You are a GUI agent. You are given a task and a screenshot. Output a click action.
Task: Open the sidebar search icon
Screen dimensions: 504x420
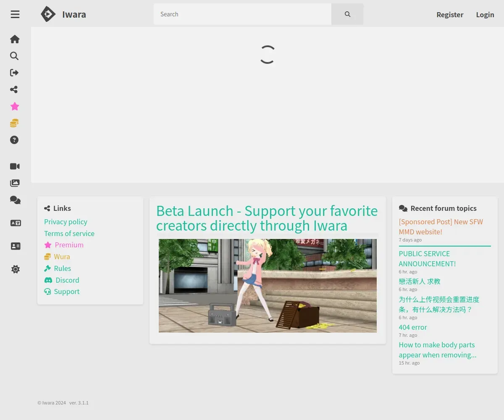[14, 56]
